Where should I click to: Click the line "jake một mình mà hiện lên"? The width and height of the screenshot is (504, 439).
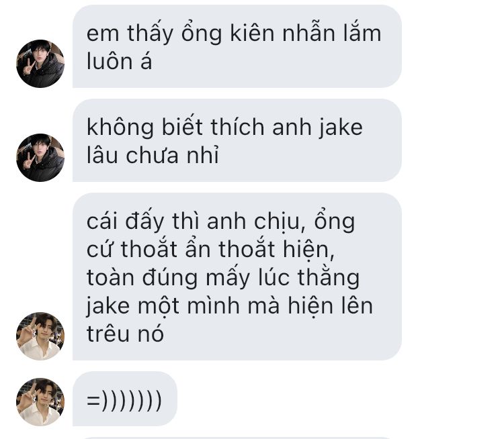[230, 305]
